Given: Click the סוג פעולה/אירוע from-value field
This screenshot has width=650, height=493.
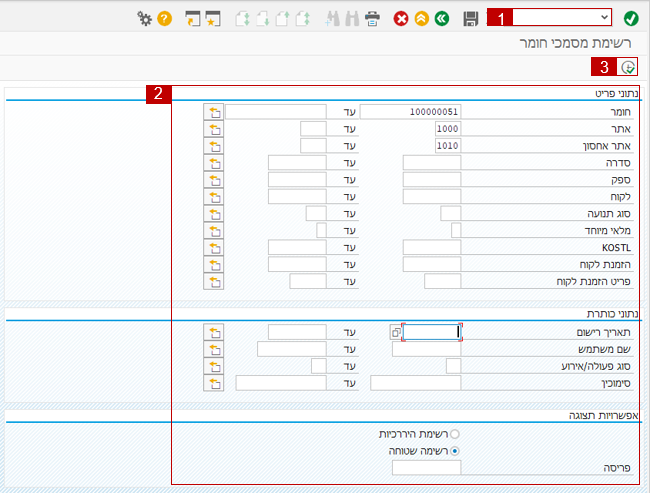Looking at the screenshot, I should click(x=454, y=367).
